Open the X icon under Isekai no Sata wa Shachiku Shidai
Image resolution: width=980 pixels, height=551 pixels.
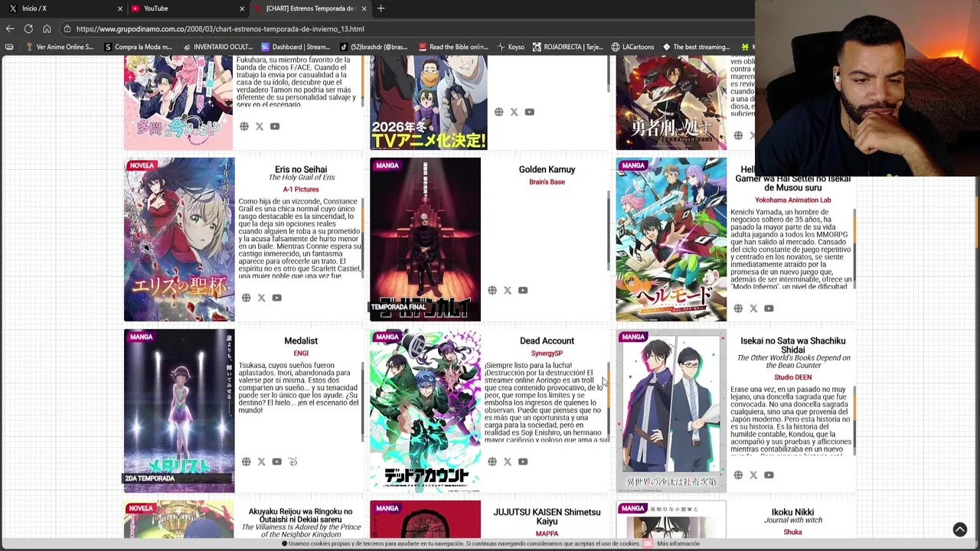pyautogui.click(x=753, y=475)
